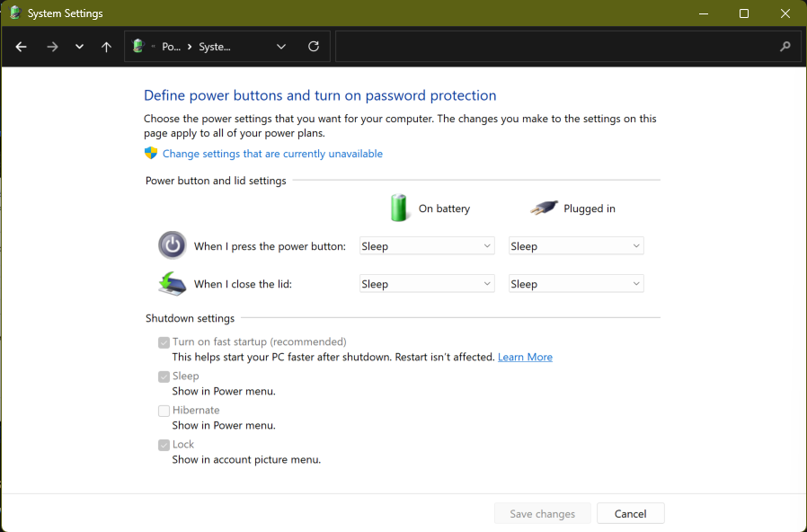Open the Learn More link
The height and width of the screenshot is (532, 807).
pos(525,357)
